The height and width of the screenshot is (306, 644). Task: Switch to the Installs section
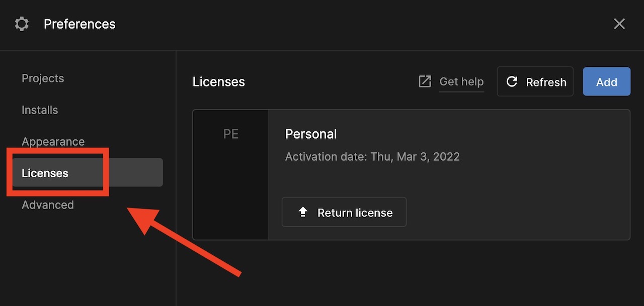40,110
